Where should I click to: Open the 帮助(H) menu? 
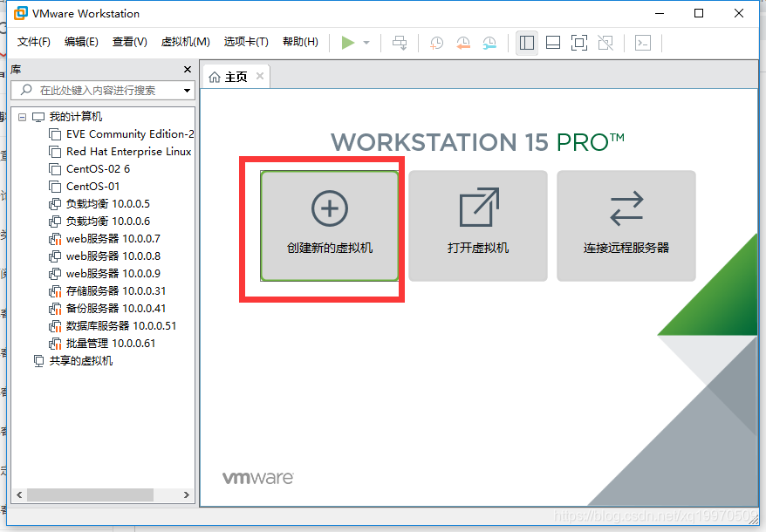300,42
